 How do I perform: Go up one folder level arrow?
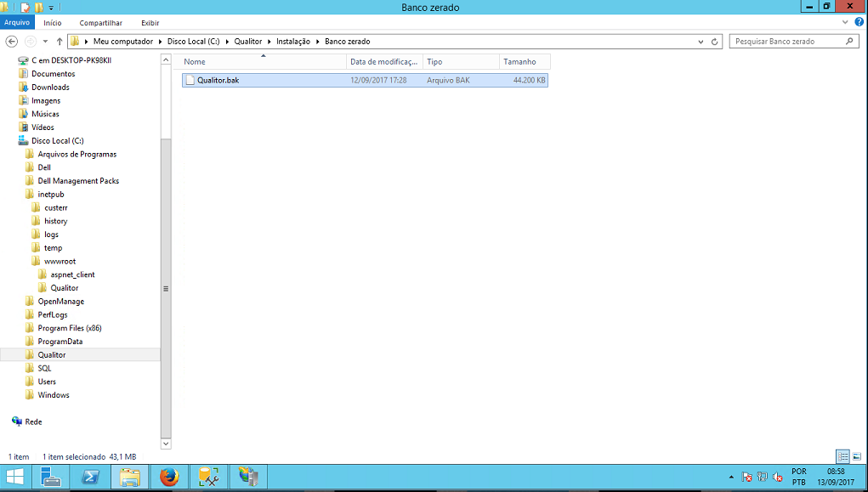pyautogui.click(x=60, y=42)
